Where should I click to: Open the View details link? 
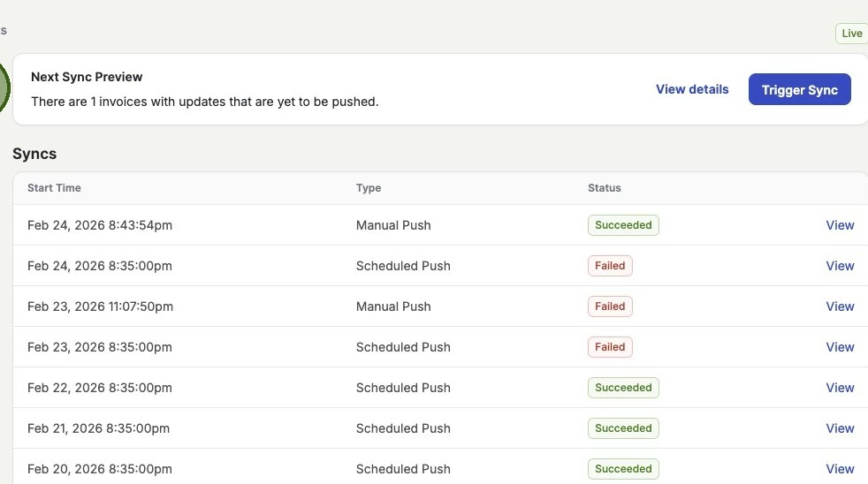tap(692, 89)
